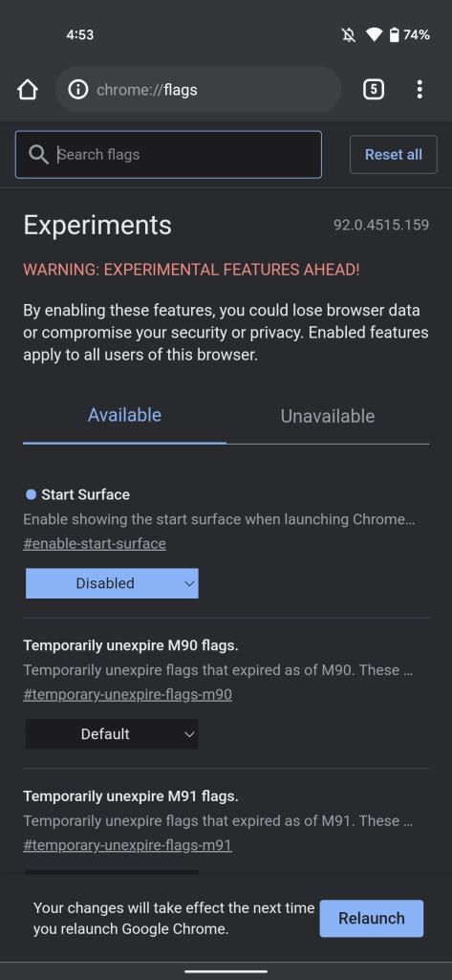Tap the battery status icon
452x980 pixels.
pos(394,35)
